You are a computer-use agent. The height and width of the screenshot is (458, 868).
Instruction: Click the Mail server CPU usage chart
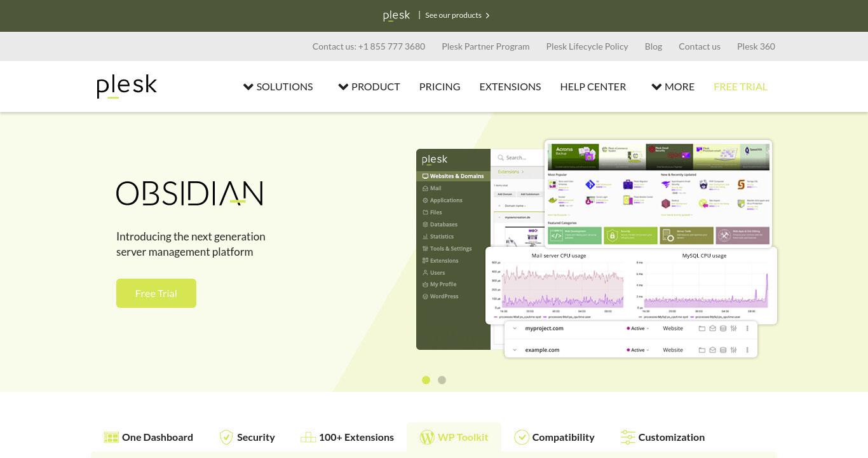pyautogui.click(x=559, y=285)
